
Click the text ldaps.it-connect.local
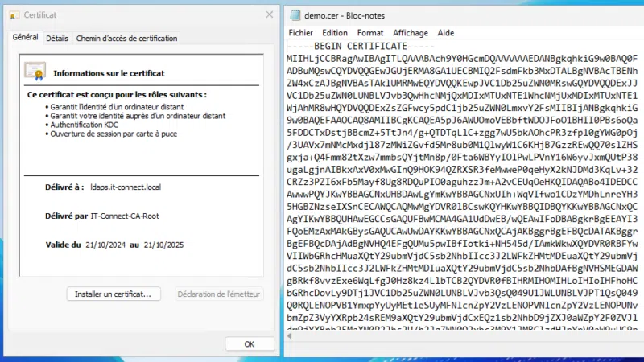click(x=126, y=187)
